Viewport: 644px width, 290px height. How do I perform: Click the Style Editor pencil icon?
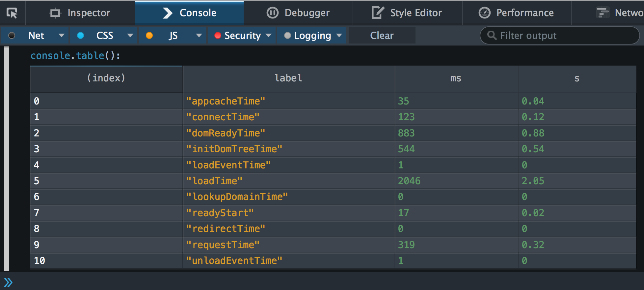pyautogui.click(x=377, y=13)
